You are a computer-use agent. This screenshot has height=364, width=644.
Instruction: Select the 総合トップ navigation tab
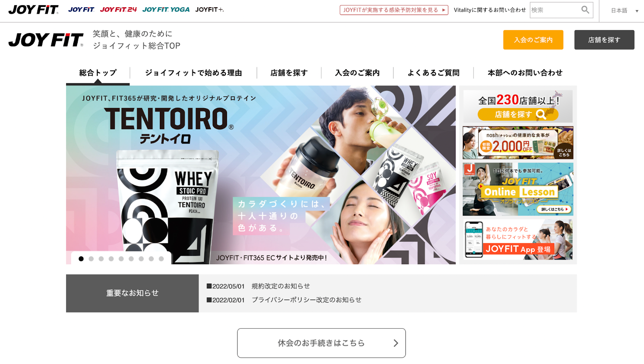[x=98, y=73]
